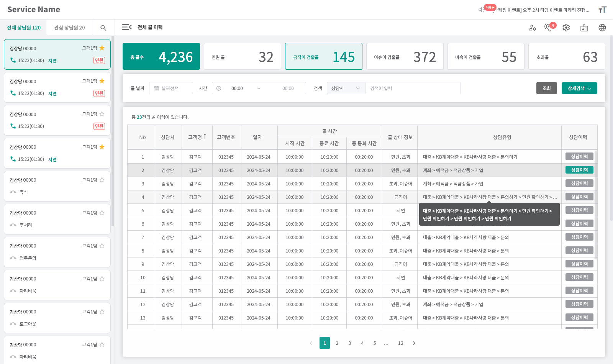Image resolution: width=613 pixels, height=364 pixels.
Task: Click the search magnifier icon in sidebar
Action: pyautogui.click(x=103, y=28)
